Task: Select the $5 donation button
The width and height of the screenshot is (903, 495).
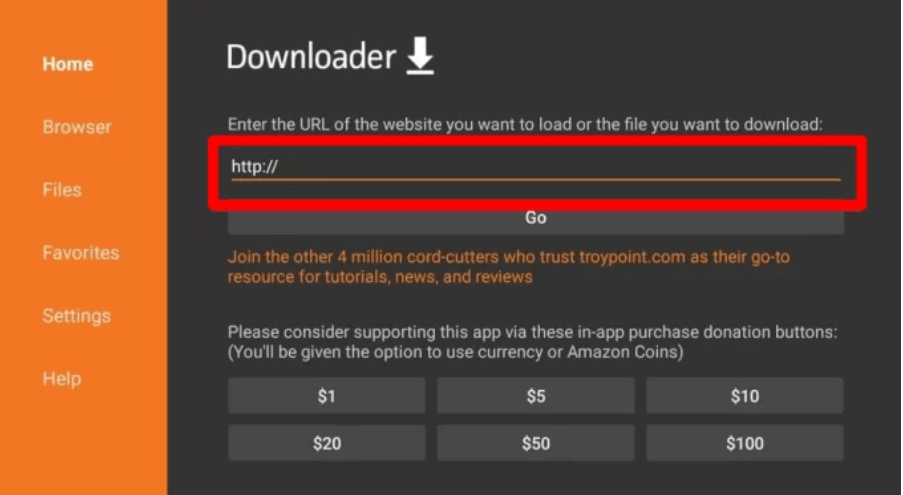Action: pos(536,396)
